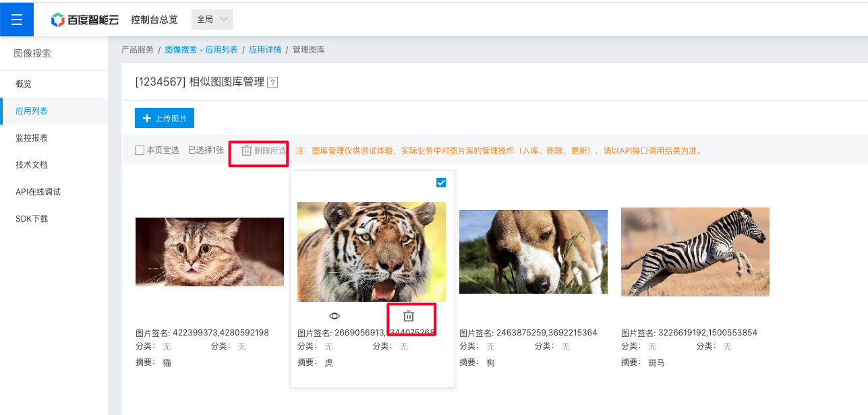Open the 应用详情 breadcrumb link
868x415 pixels.
pos(265,50)
